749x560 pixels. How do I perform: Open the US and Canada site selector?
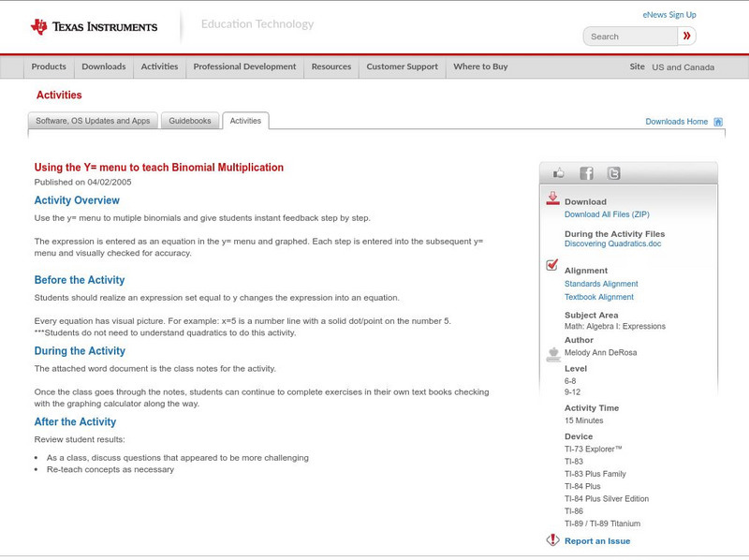click(x=683, y=67)
